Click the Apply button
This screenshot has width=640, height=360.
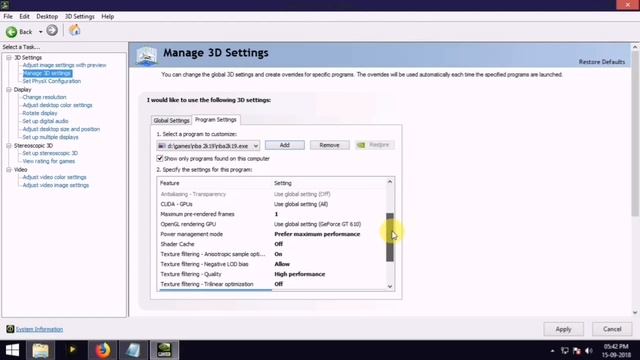pos(563,329)
